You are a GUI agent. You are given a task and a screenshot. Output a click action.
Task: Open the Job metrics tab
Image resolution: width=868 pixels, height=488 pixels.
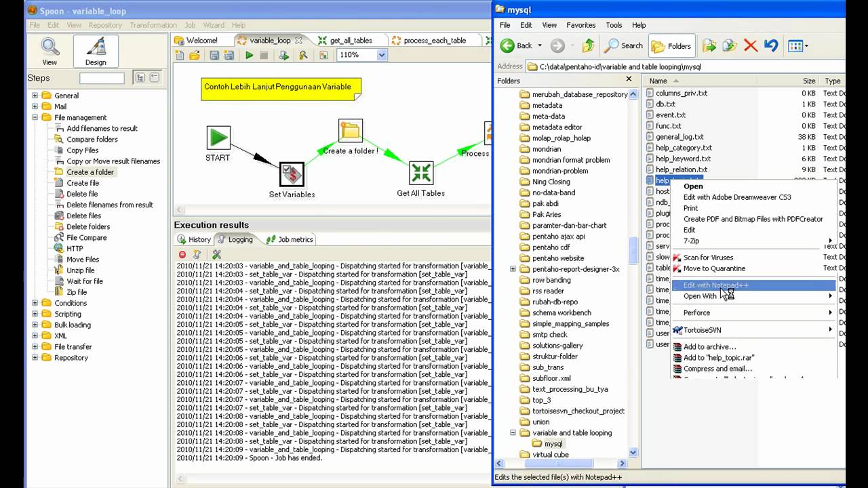[x=290, y=239]
